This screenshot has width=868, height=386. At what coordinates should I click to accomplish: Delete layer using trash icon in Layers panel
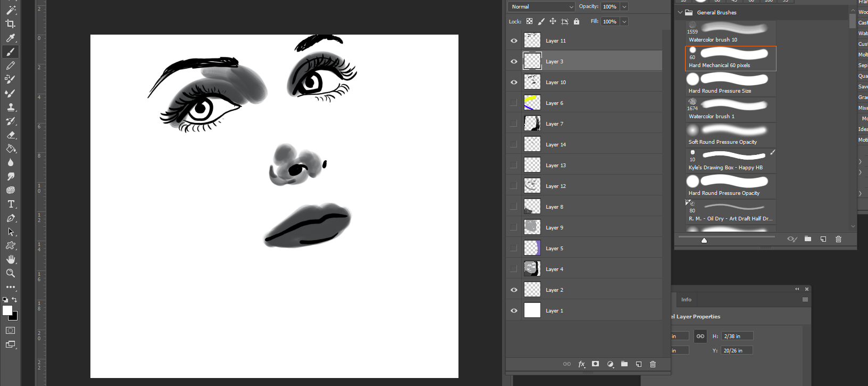[653, 364]
